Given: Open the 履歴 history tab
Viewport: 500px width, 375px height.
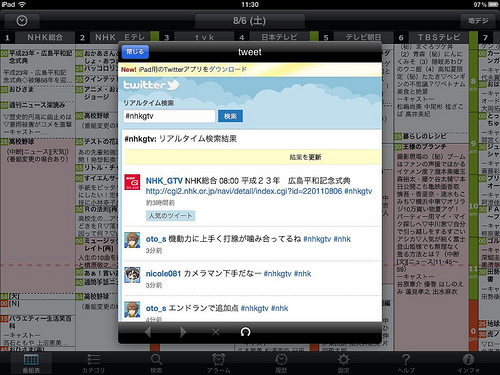Looking at the screenshot, I should point(281,363).
